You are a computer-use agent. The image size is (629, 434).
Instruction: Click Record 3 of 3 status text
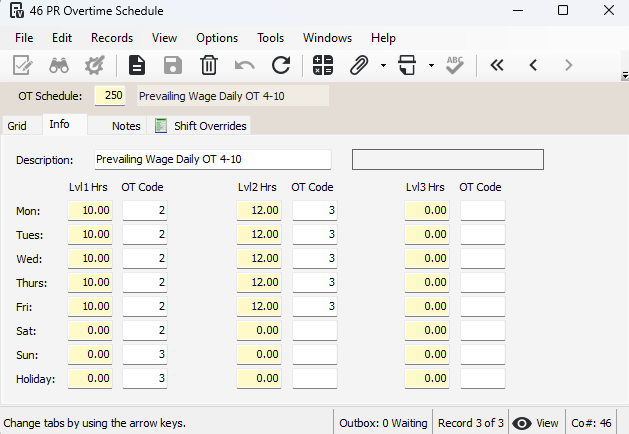[x=471, y=423]
